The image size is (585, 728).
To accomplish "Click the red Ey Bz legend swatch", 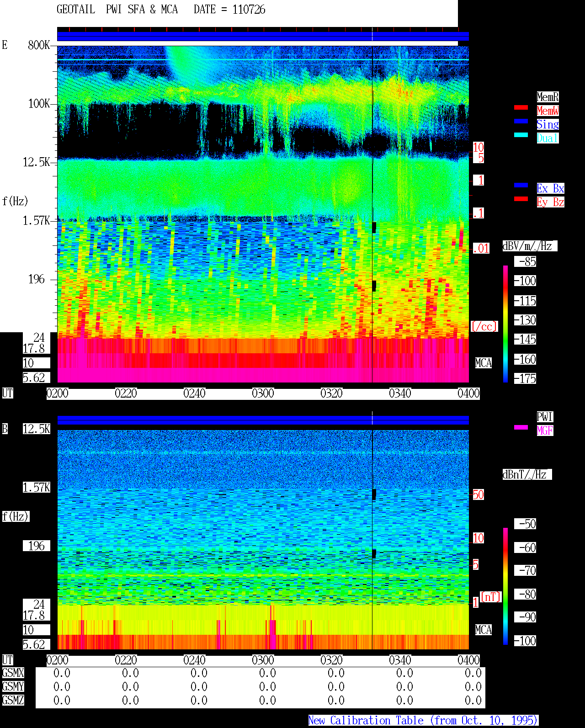I will (x=521, y=199).
